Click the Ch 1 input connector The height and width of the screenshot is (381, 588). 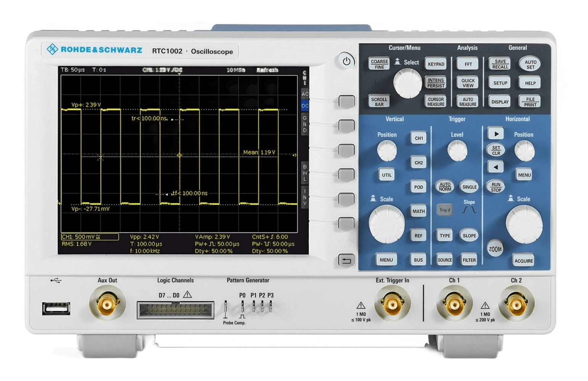pos(454,304)
